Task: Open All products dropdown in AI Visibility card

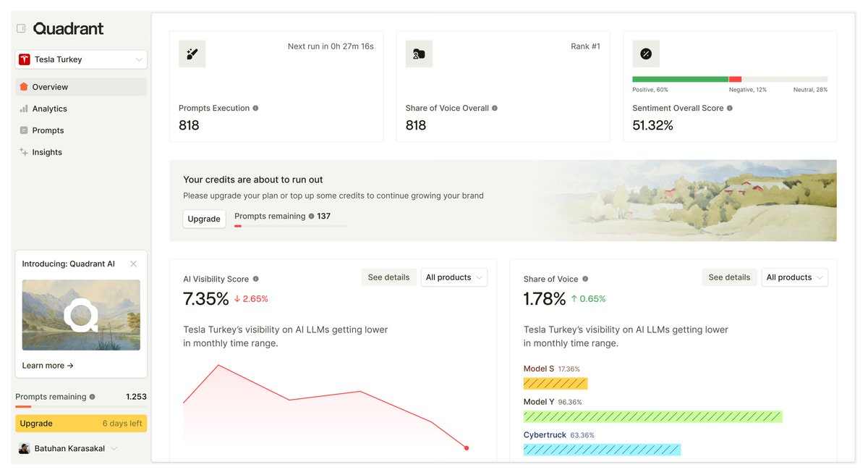Action: click(454, 277)
